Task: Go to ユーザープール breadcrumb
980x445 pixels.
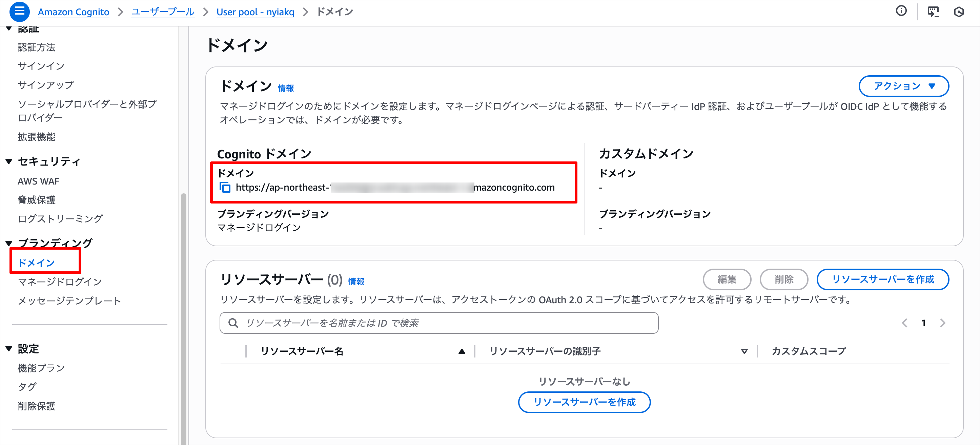Action: 163,12
